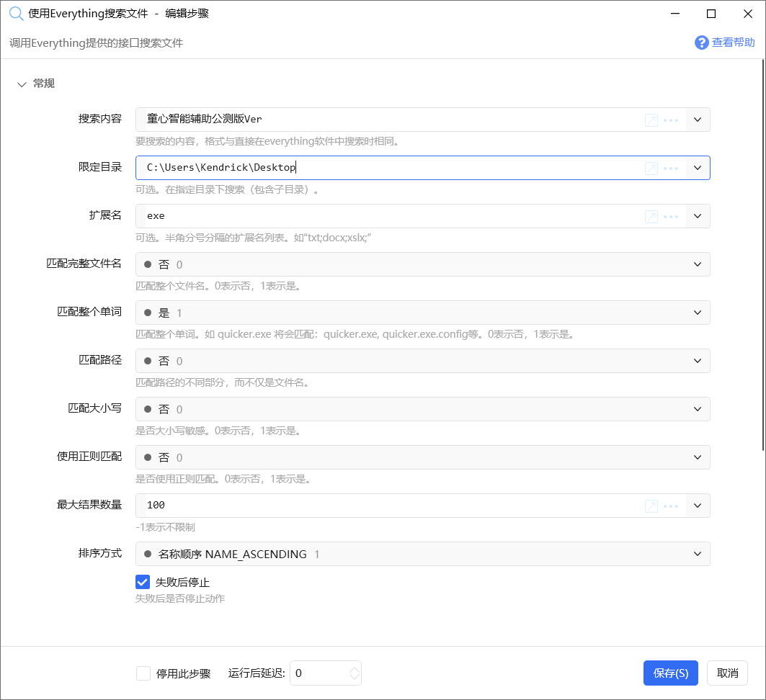The image size is (766, 700).
Task: Click the hint '是否使用正则匹配。0表示否，1表示是。'
Action: pyautogui.click(x=223, y=479)
